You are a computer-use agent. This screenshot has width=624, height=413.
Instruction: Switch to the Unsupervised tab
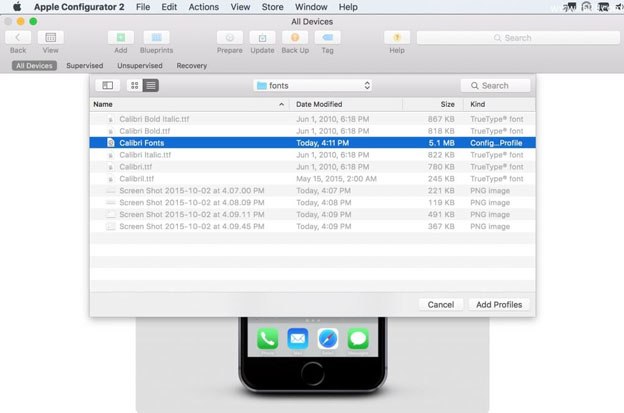pos(140,66)
